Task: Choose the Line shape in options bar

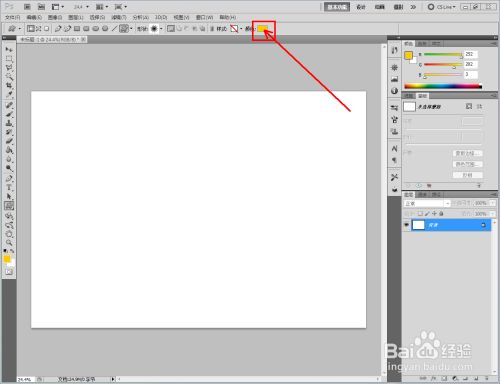Action: click(114, 29)
